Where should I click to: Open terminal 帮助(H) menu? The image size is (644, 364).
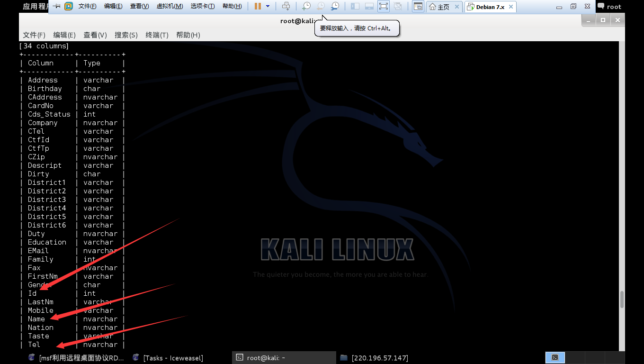188,35
